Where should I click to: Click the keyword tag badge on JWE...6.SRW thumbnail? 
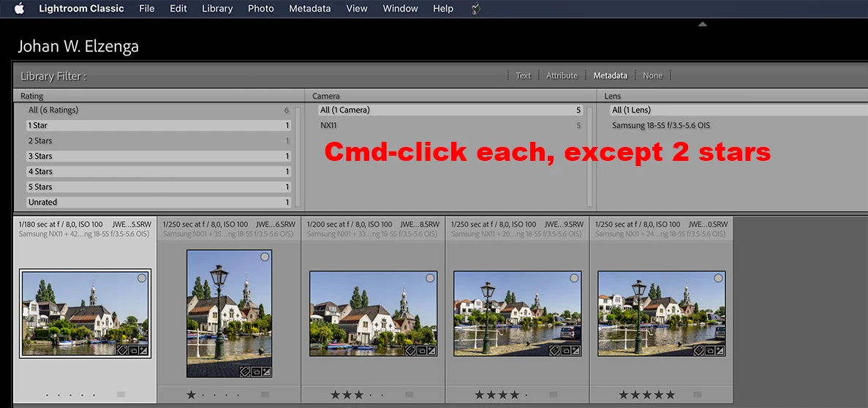(x=245, y=371)
